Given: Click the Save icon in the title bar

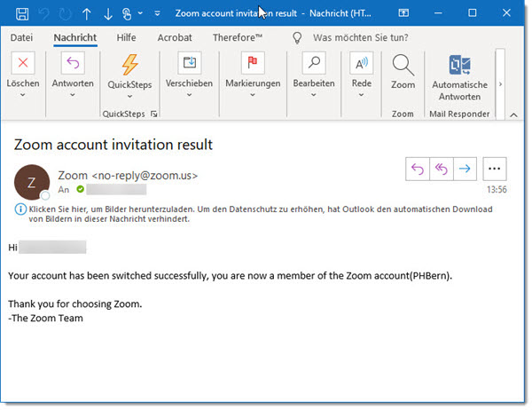Looking at the screenshot, I should click(22, 14).
